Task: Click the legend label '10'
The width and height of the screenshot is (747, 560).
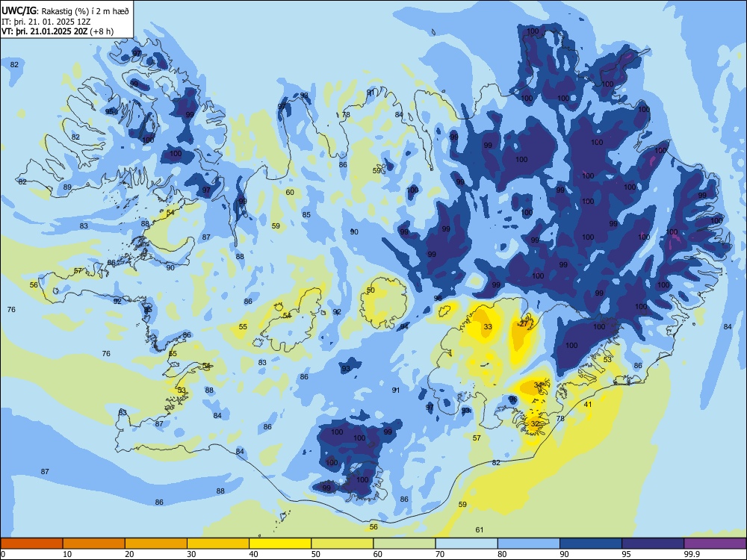Action: point(67,554)
